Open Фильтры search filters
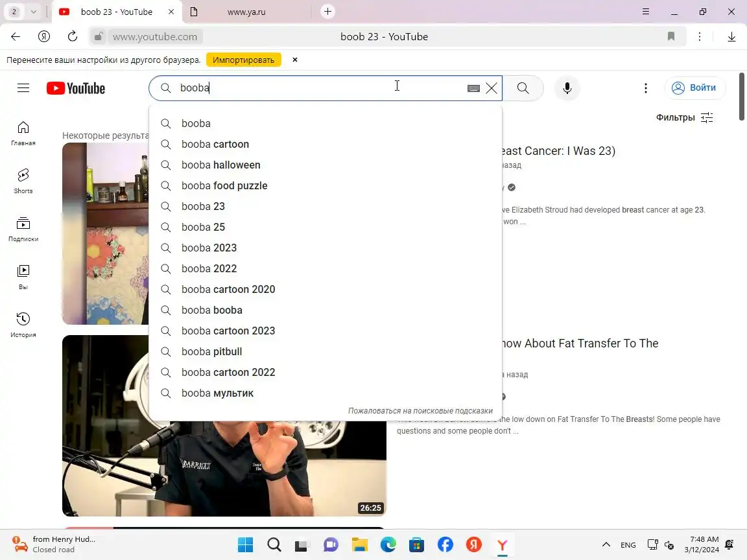The image size is (747, 560). click(684, 117)
